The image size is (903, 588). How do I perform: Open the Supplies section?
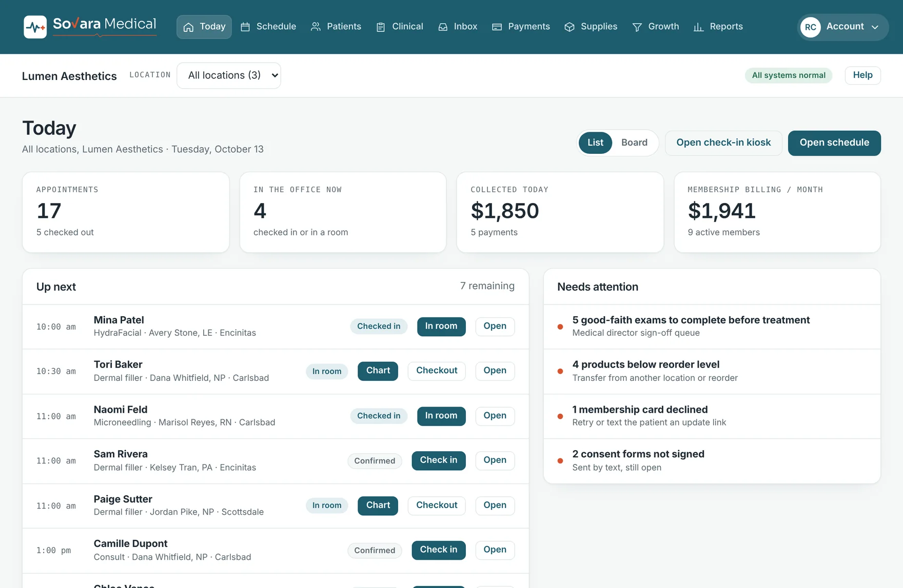(x=591, y=27)
